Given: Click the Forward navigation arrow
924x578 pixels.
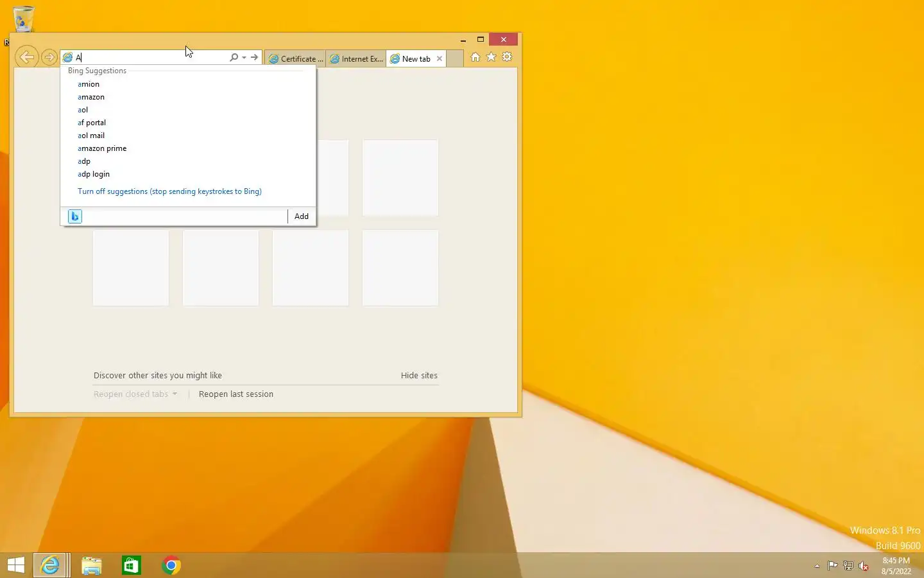Looking at the screenshot, I should [x=49, y=57].
